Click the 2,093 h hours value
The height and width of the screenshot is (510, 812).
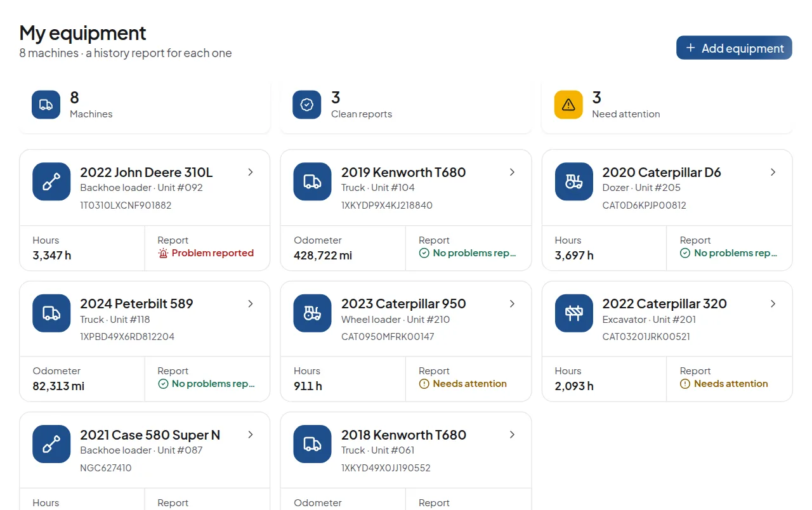pos(574,386)
